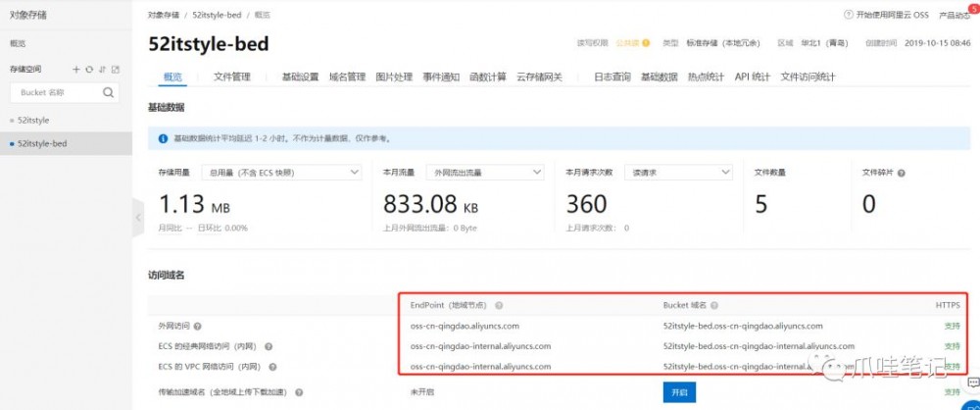Screen dimensions: 980x410
Task: Click the plus icon to create a Bucket
Action: pos(76,70)
